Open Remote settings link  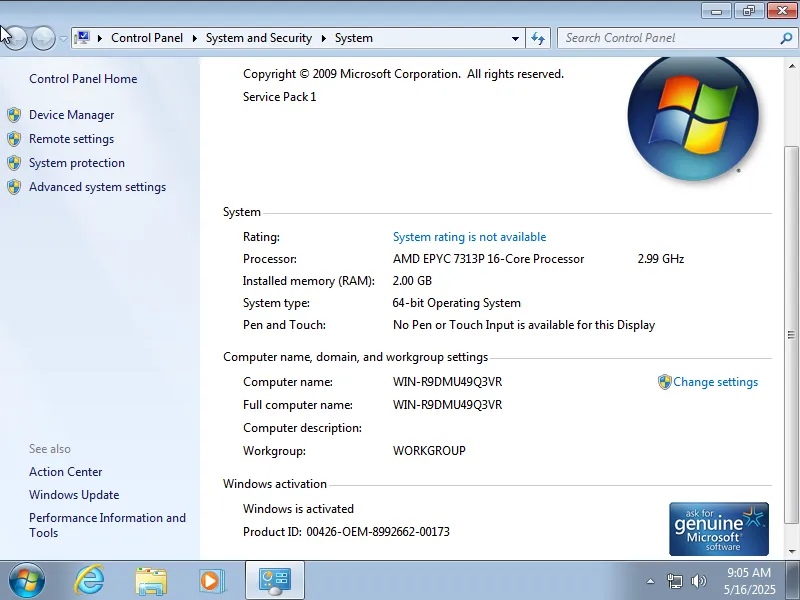[71, 139]
